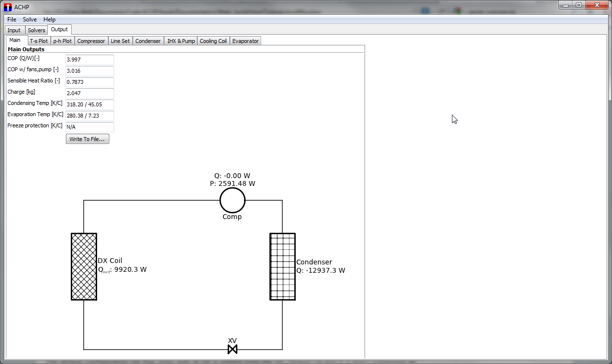
Task: Open the T-s Plot tab
Action: point(39,41)
